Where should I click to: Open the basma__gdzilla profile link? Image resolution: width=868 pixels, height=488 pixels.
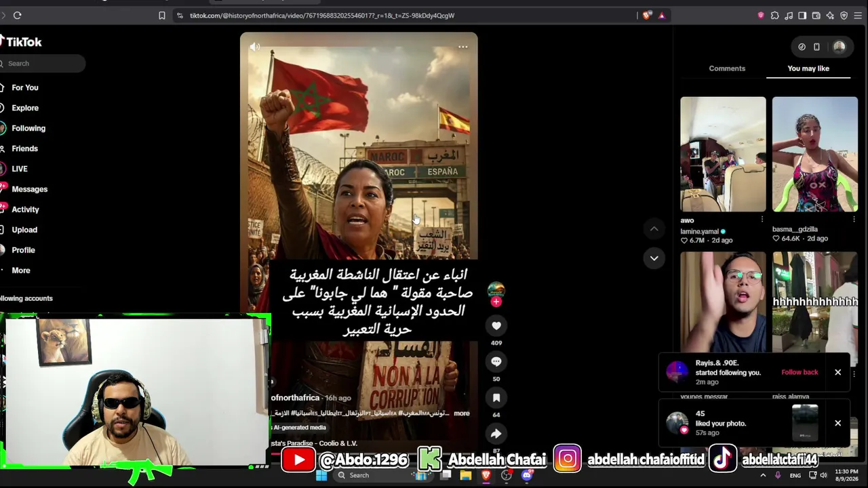point(795,229)
